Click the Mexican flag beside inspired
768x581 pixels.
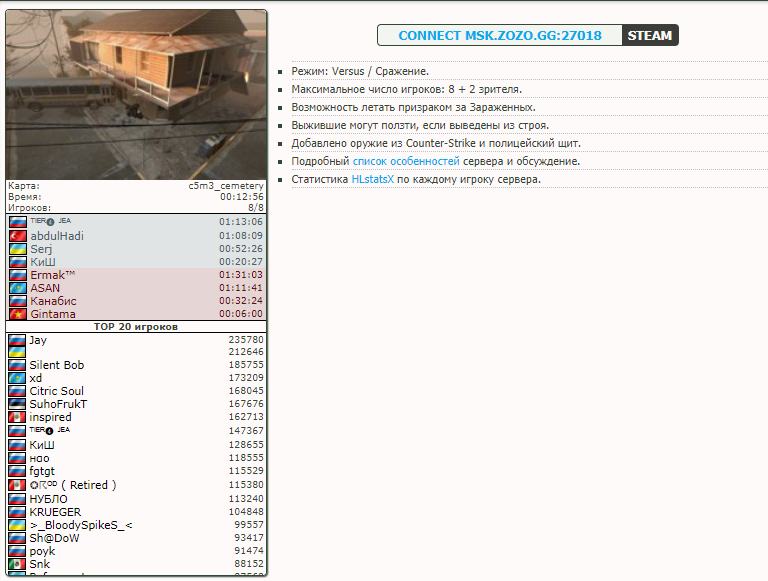[x=17, y=417]
